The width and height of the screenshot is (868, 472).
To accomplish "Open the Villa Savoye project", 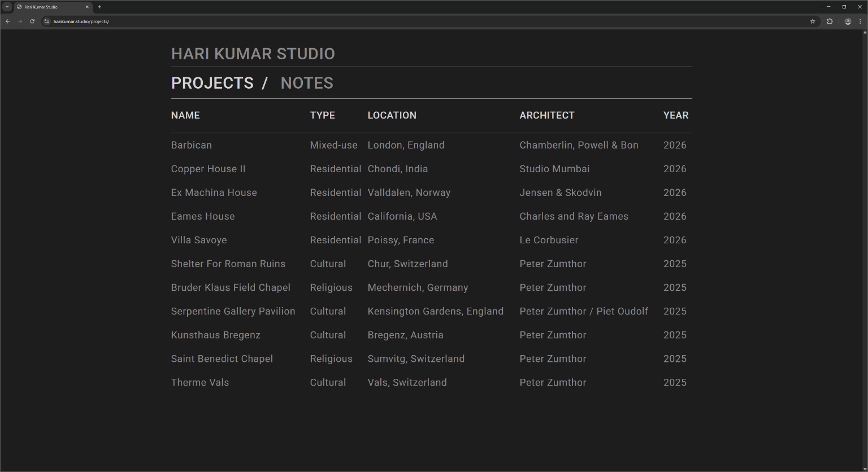I will [x=199, y=240].
